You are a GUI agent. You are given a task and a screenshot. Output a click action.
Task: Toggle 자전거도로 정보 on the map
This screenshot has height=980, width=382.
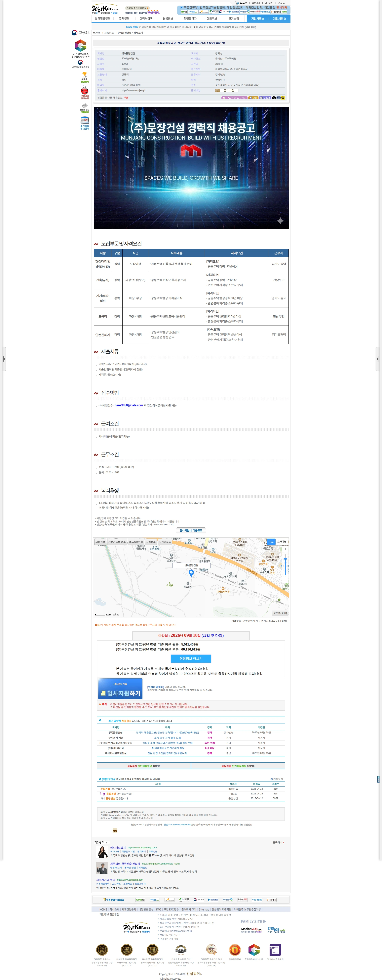pyautogui.click(x=117, y=542)
